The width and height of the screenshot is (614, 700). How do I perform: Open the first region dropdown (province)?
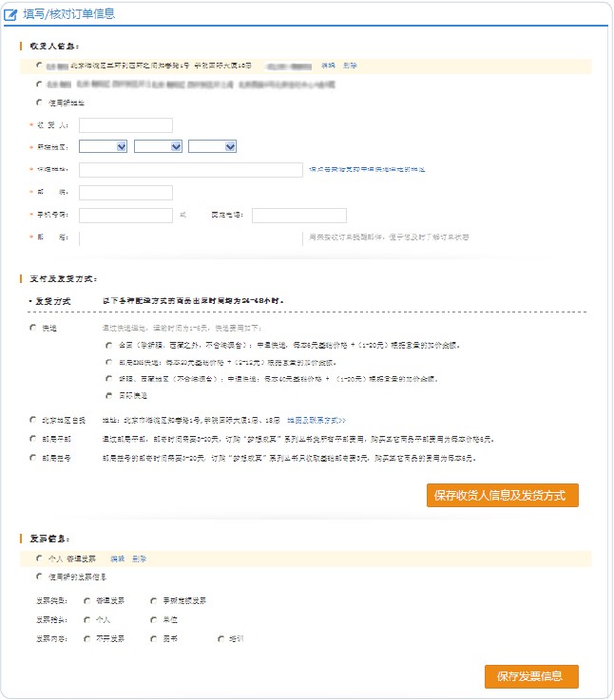(104, 146)
